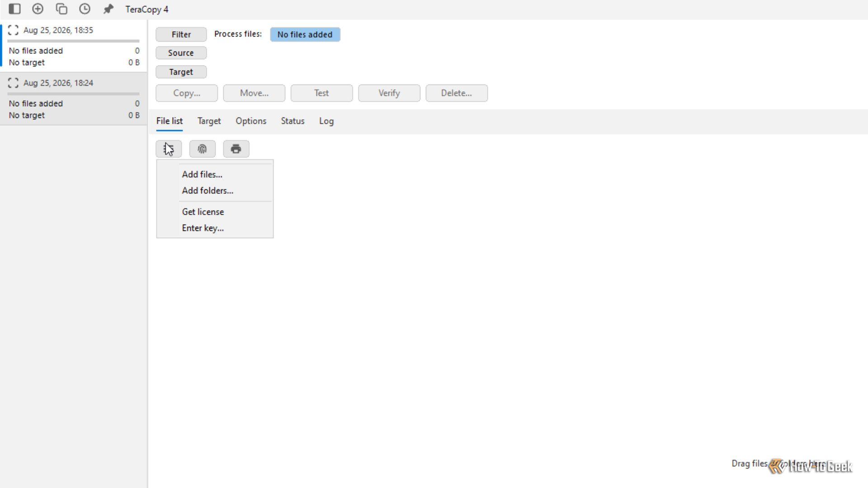Click progress bar of the 18:35 job
Image resolution: width=868 pixels, height=488 pixels.
pyautogui.click(x=74, y=41)
